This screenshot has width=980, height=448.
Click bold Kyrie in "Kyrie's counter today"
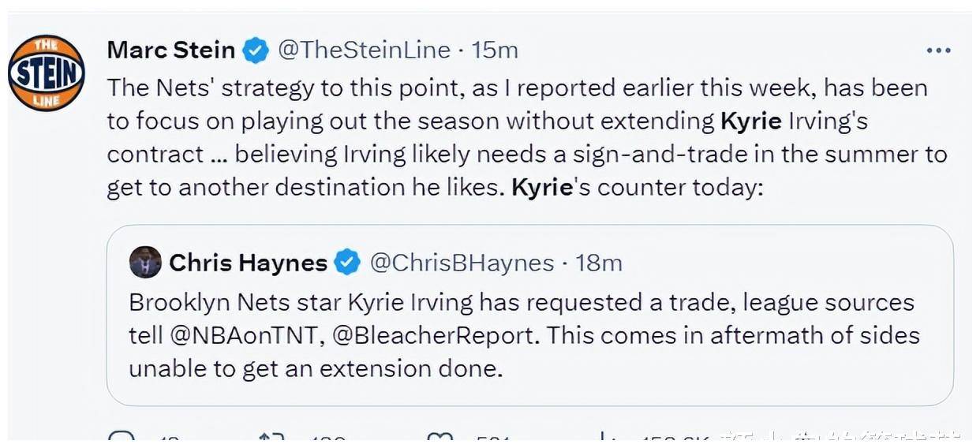(x=541, y=188)
